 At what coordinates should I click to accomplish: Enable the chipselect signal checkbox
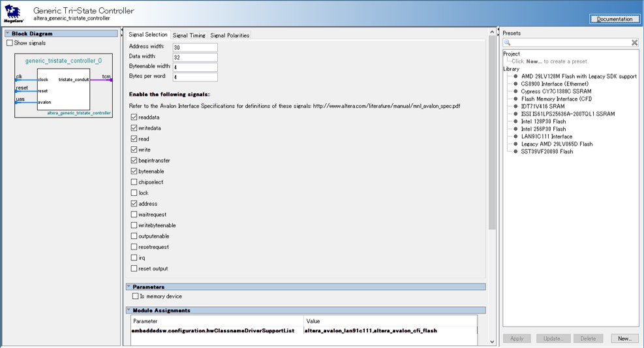pos(134,182)
